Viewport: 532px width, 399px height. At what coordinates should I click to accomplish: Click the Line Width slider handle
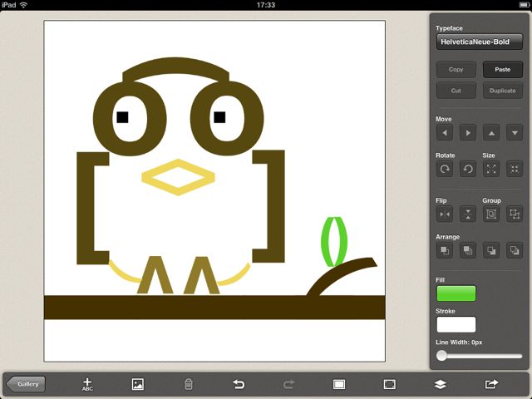[441, 356]
